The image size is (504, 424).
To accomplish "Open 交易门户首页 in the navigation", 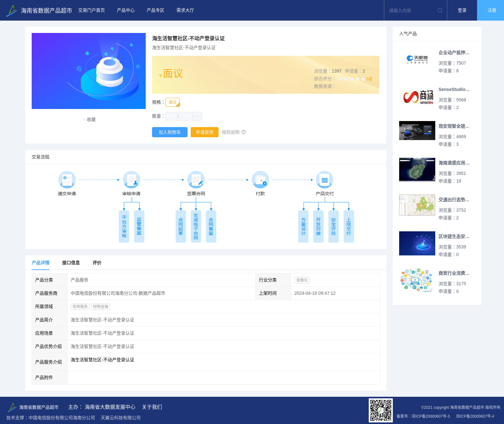I will tap(92, 10).
